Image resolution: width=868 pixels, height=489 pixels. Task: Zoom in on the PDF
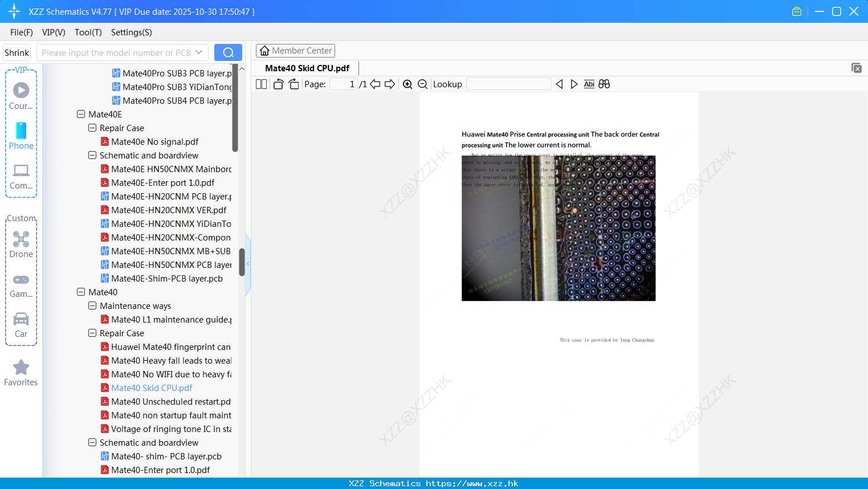pos(407,84)
